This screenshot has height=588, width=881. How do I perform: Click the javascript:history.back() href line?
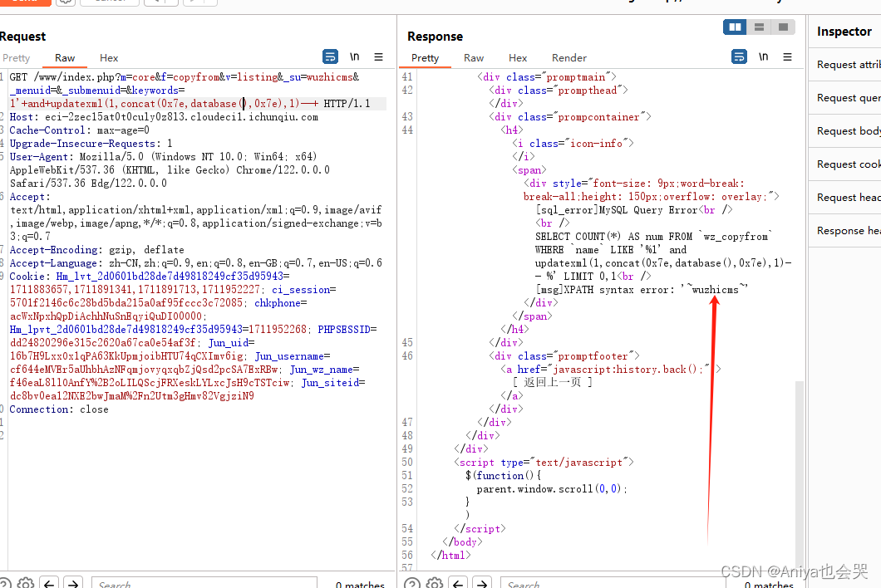(x=611, y=370)
